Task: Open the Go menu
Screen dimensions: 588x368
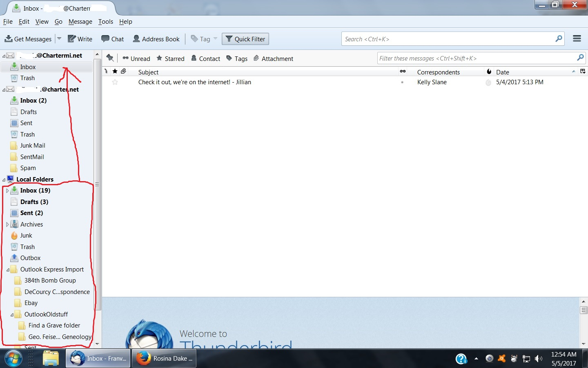Action: pyautogui.click(x=58, y=22)
